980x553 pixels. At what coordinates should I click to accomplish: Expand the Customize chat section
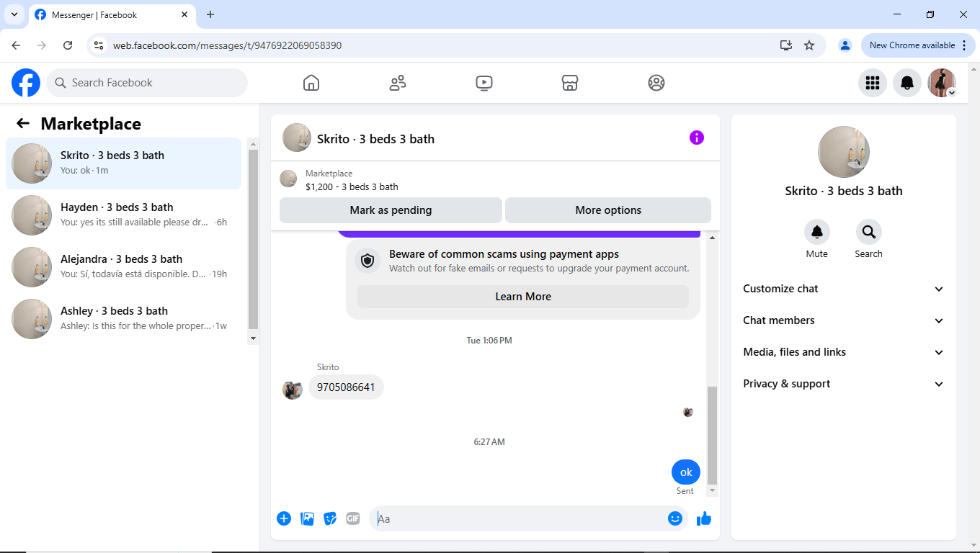[x=844, y=289]
